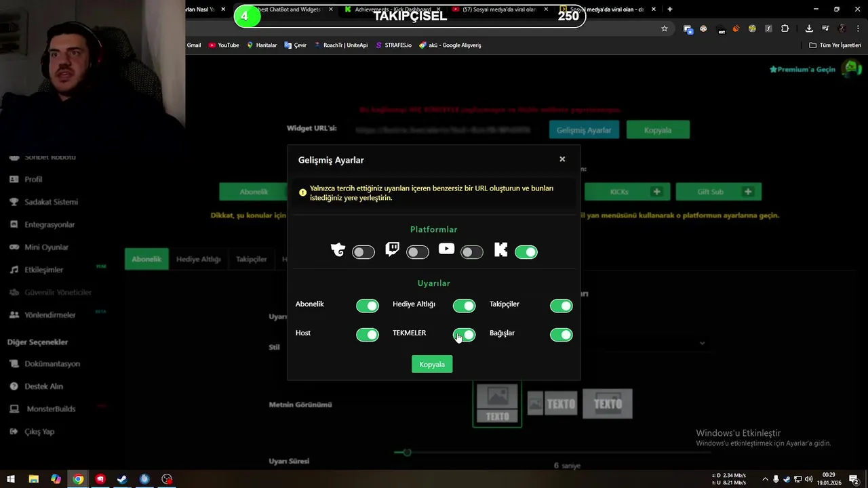The image size is (868, 488).
Task: Click the green Kopyala button in dialog
Action: [432, 365]
